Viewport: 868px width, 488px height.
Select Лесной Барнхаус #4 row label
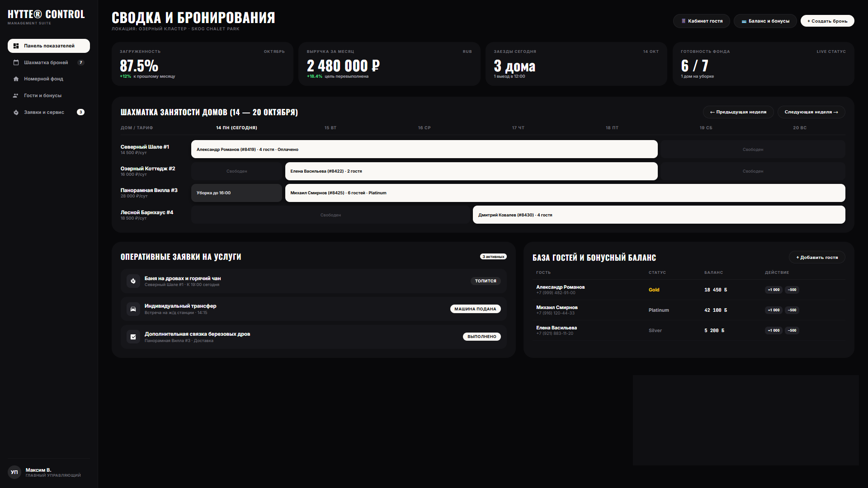(147, 212)
